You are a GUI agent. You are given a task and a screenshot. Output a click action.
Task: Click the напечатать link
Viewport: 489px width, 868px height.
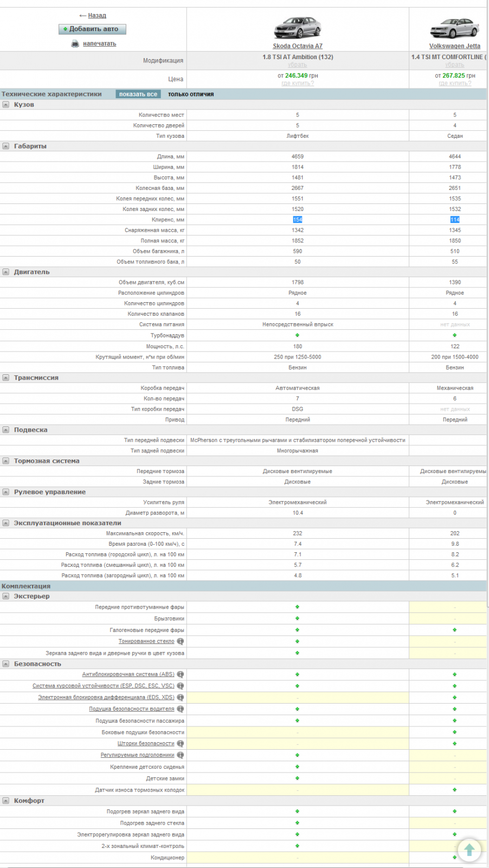[x=99, y=44]
